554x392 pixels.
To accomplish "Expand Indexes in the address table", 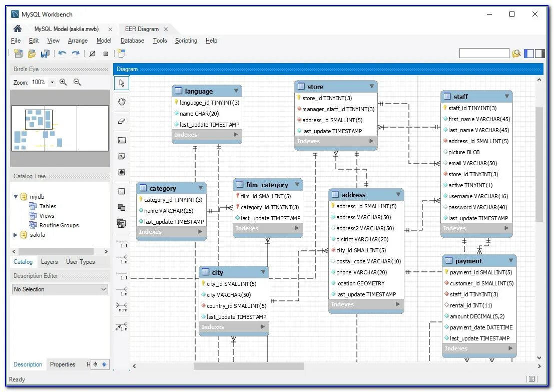I will click(x=398, y=304).
